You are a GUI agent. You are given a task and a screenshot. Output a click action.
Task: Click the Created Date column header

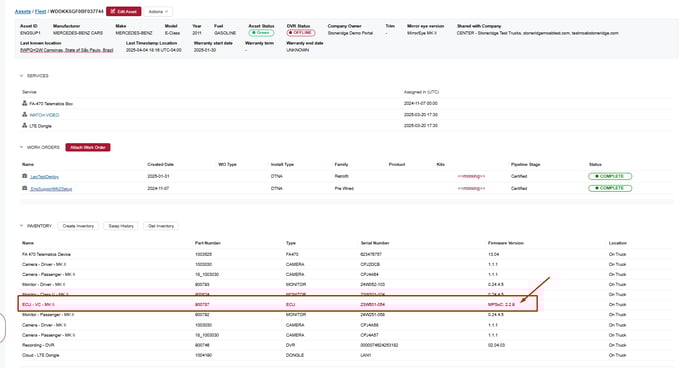pos(161,164)
